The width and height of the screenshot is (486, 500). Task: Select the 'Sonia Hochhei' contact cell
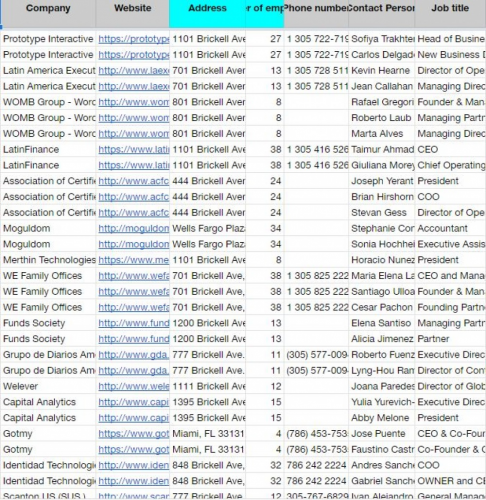point(382,244)
